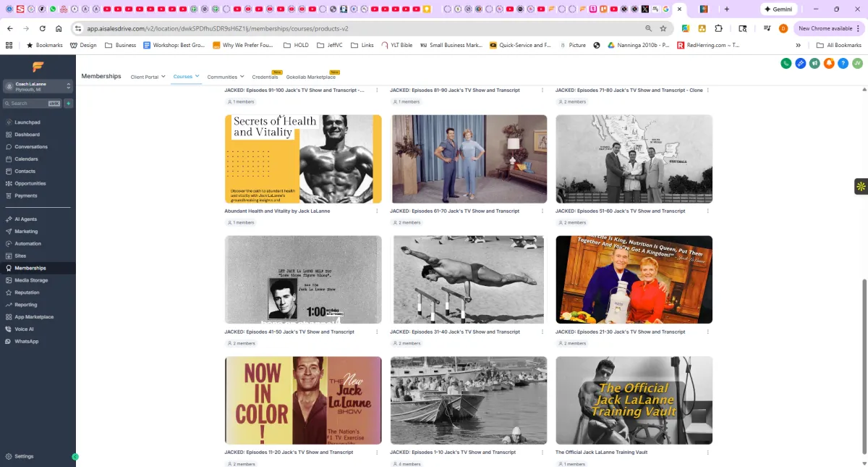Go to Dashboard in sidebar
Viewport: 868px width, 467px height.
pyautogui.click(x=27, y=135)
